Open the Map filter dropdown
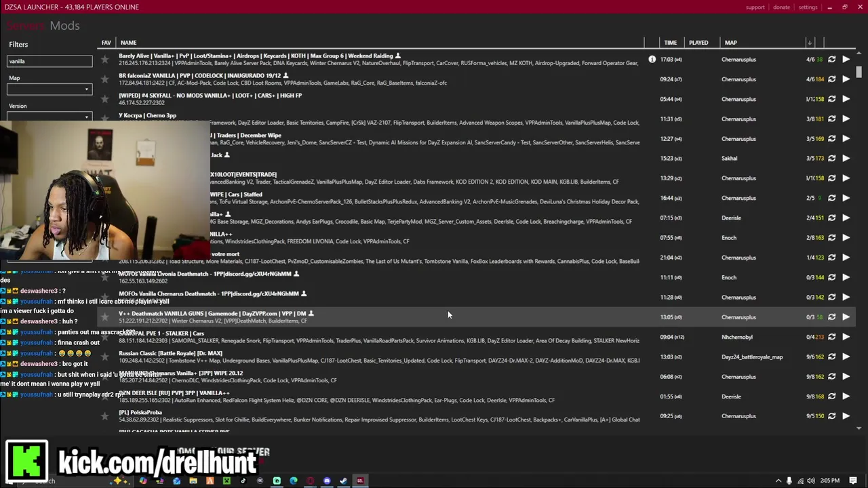Viewport: 868px width, 488px height. (x=50, y=89)
